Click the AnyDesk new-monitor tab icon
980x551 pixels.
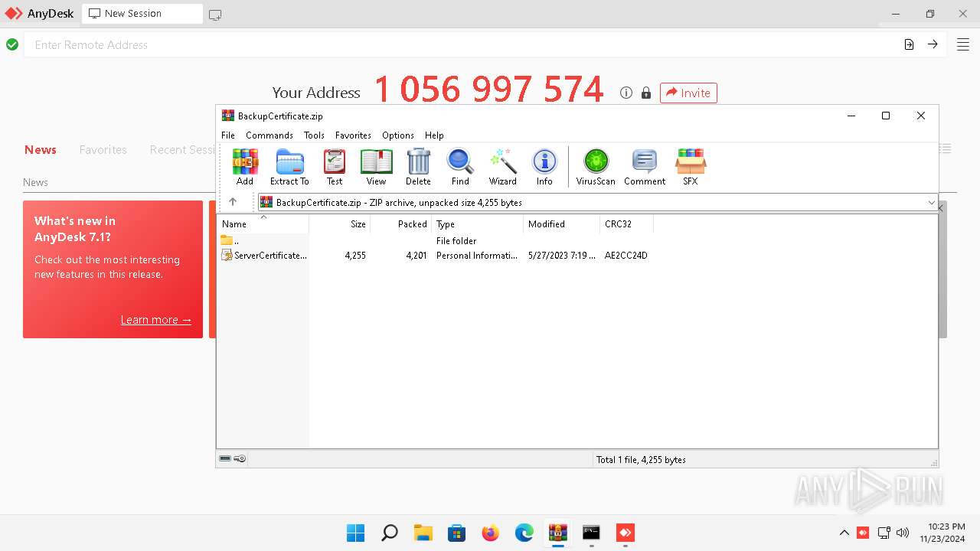[215, 14]
